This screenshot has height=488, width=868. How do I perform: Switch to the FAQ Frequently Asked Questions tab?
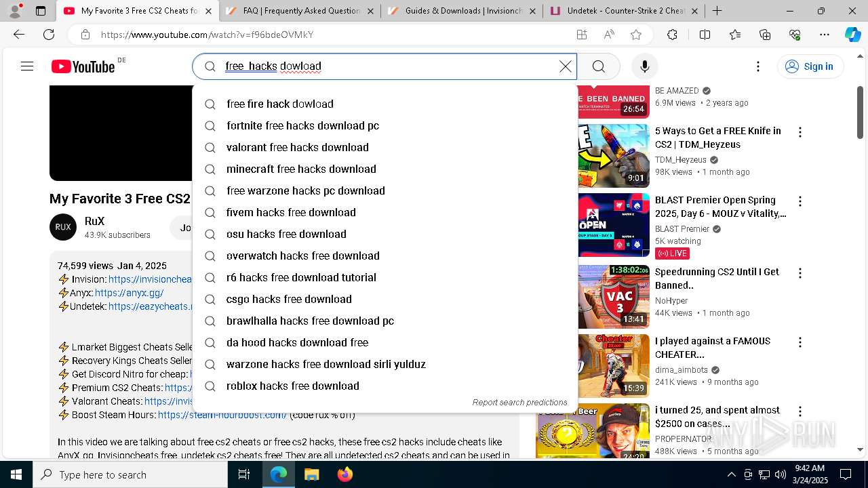(299, 11)
